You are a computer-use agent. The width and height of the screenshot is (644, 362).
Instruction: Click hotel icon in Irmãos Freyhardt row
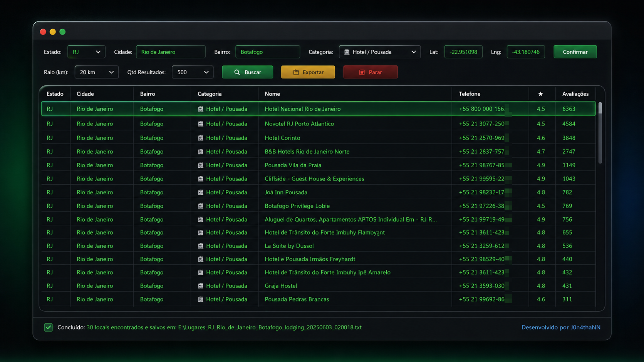tap(201, 259)
